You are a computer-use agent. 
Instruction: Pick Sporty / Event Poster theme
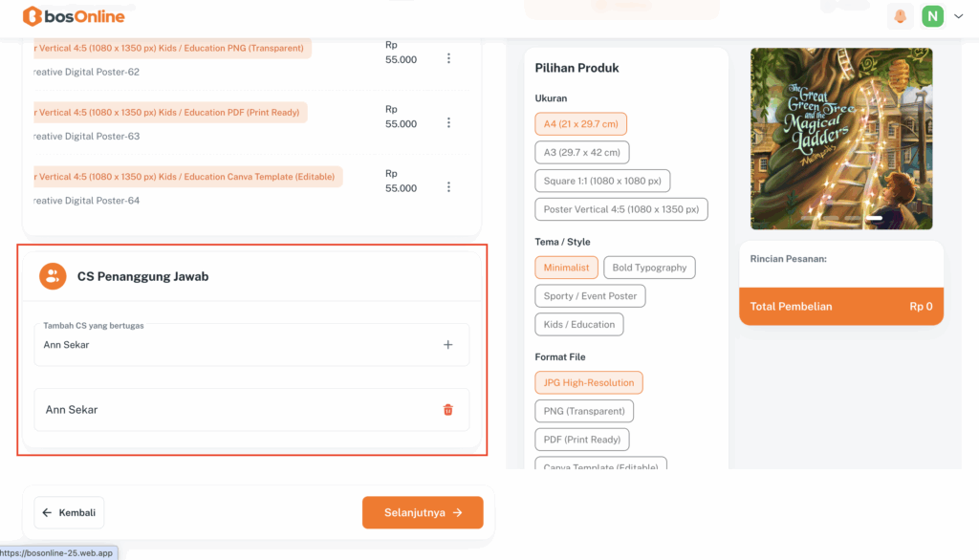click(590, 296)
